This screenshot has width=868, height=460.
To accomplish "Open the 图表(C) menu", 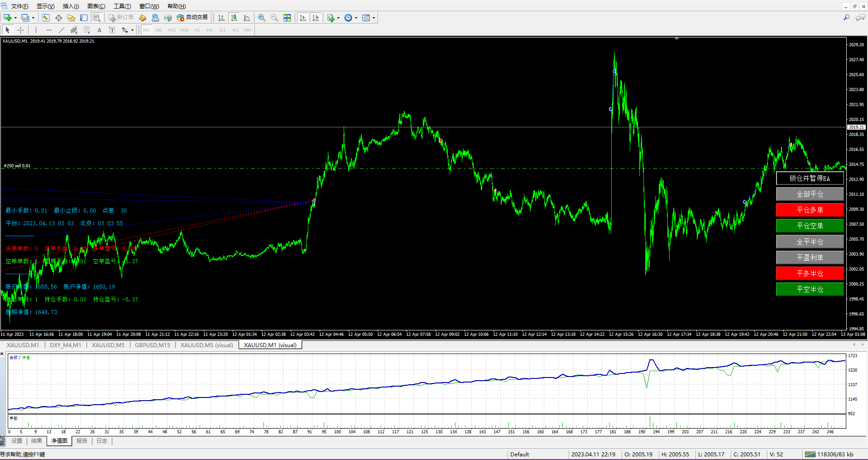I will coord(96,6).
